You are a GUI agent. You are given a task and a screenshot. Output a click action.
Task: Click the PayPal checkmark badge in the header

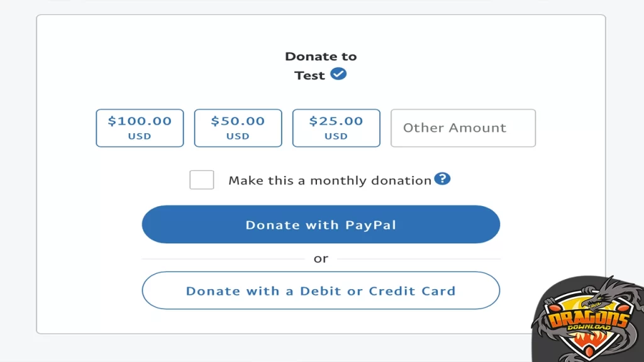[x=338, y=74]
